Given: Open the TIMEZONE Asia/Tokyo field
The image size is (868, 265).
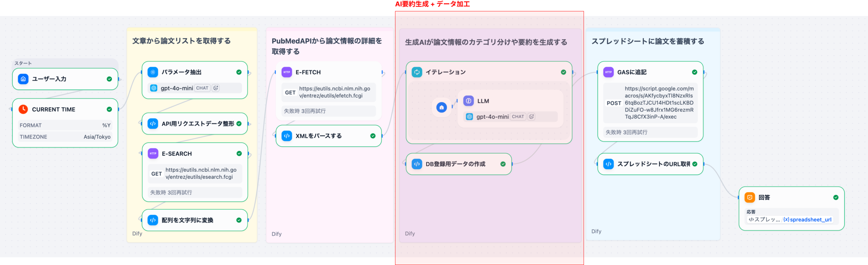Looking at the screenshot, I should (65, 137).
